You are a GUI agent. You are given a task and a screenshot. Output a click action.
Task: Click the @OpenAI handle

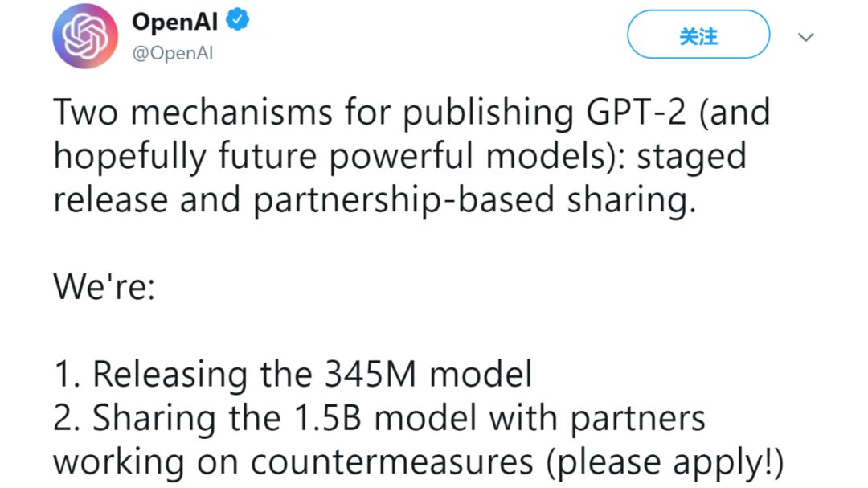coord(172,53)
